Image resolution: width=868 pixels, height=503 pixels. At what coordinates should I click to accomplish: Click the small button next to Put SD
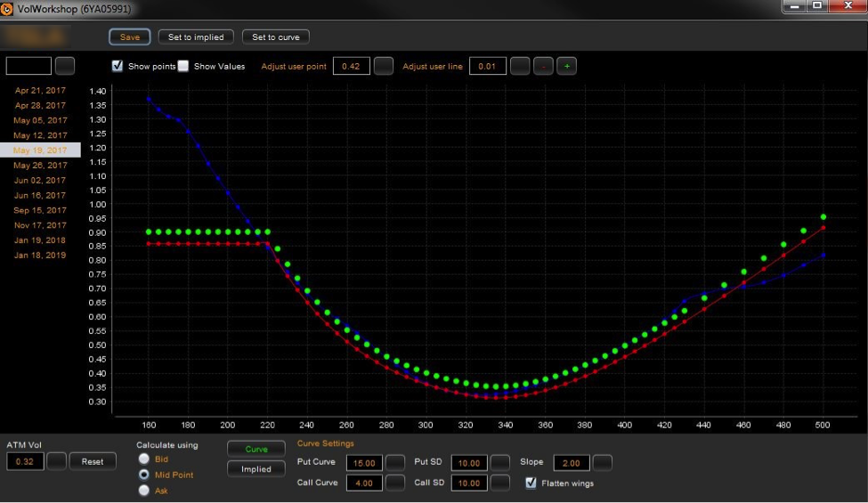(500, 462)
